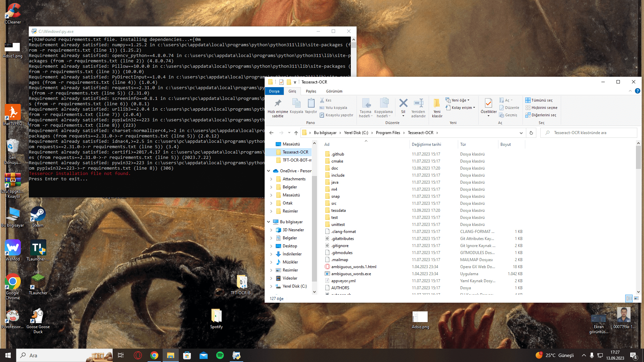Click Yerel Disk (C:) in breadcrumb

356,133
